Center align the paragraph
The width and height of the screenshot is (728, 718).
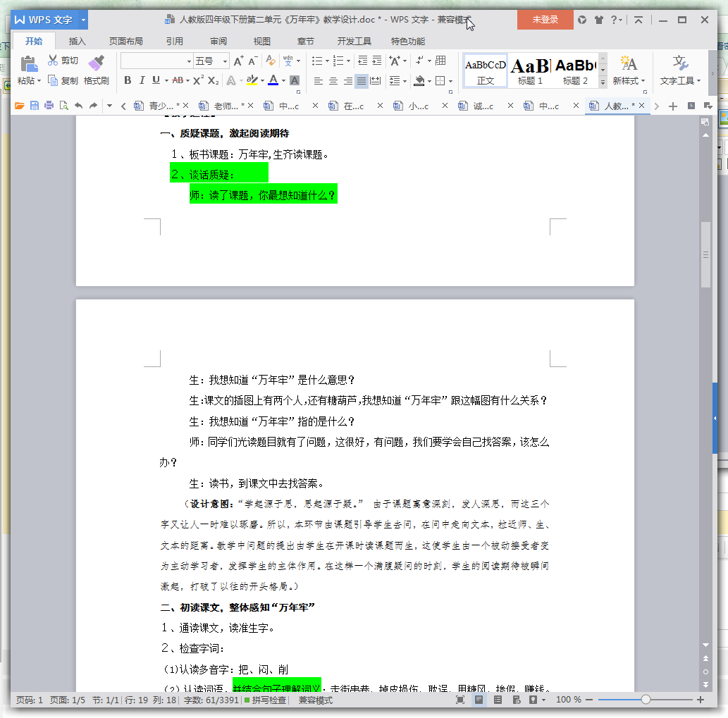coord(333,81)
